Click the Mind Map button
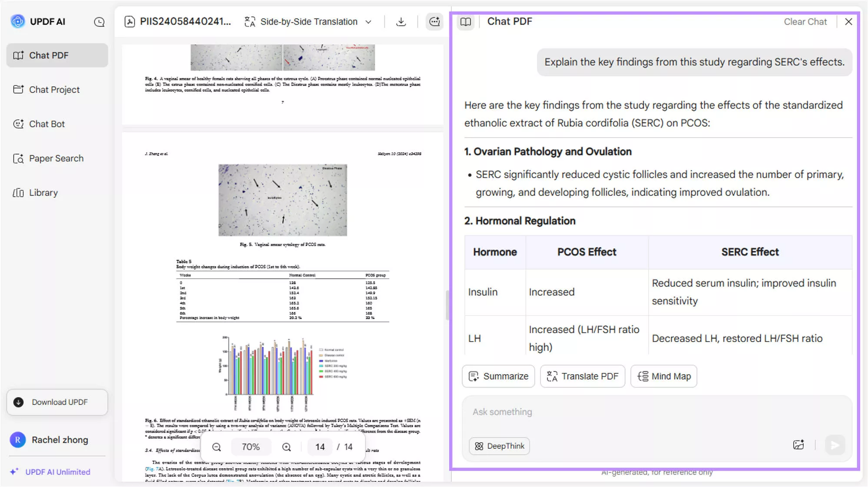 tap(664, 376)
